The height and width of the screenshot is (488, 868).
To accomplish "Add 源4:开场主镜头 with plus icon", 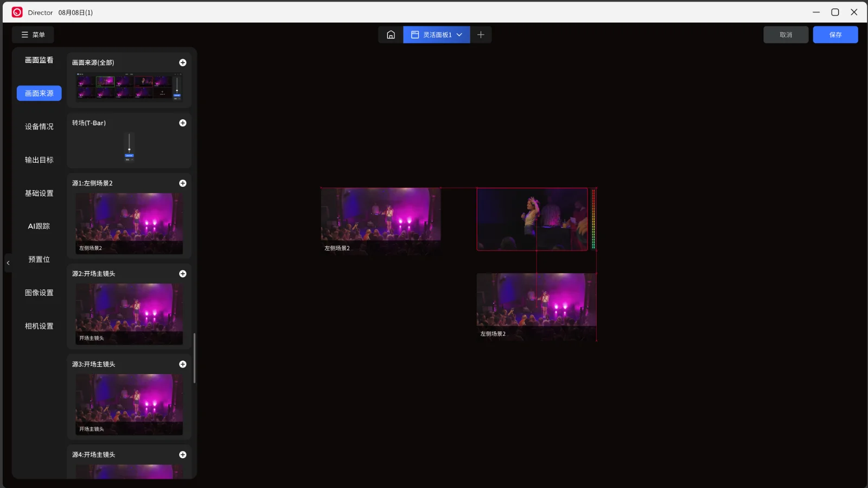I will tap(183, 455).
